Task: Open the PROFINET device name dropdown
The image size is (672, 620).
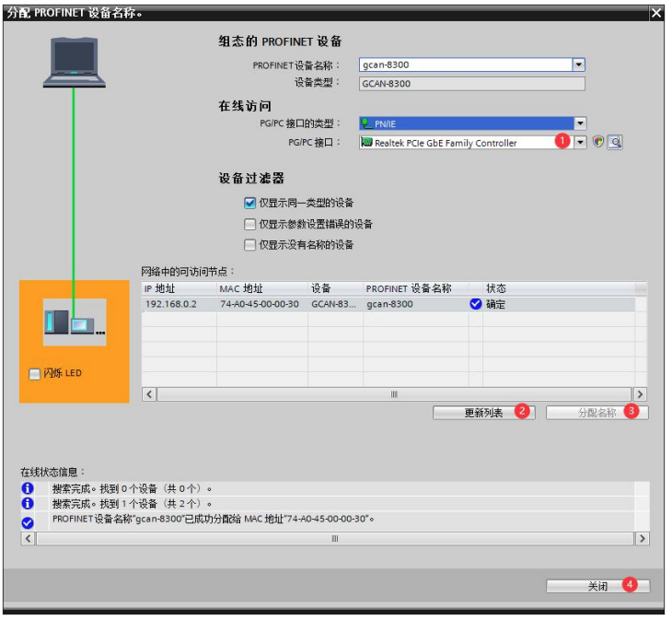Action: pos(579,64)
